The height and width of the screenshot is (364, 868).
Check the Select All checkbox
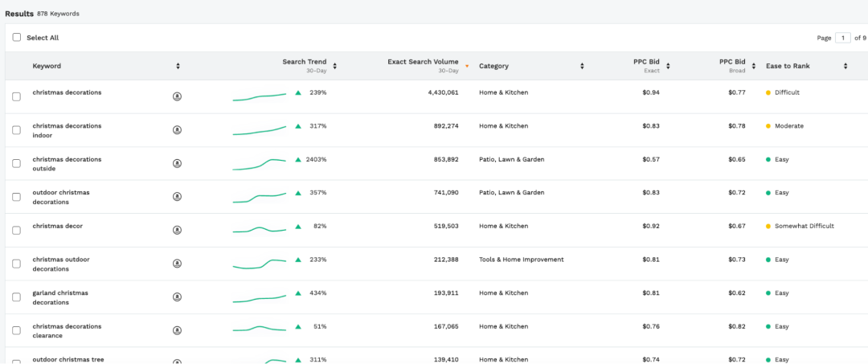pos(17,38)
